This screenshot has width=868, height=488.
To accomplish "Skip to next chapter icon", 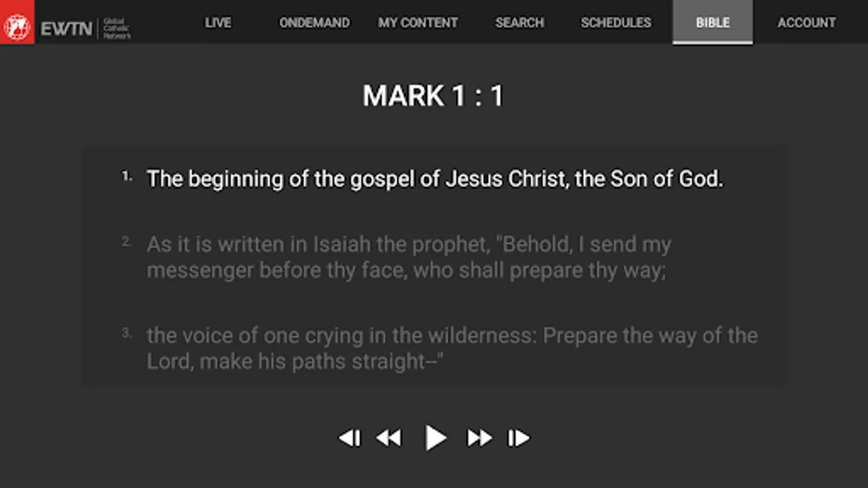I will 518,438.
